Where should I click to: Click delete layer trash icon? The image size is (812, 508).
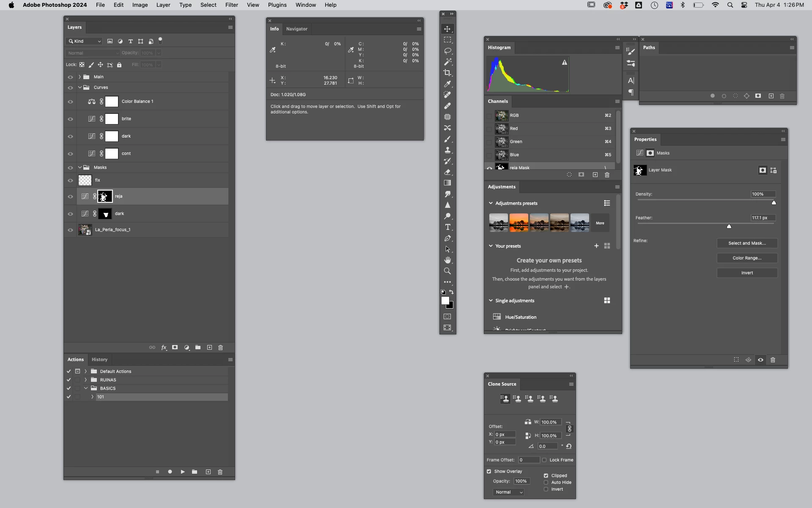220,348
